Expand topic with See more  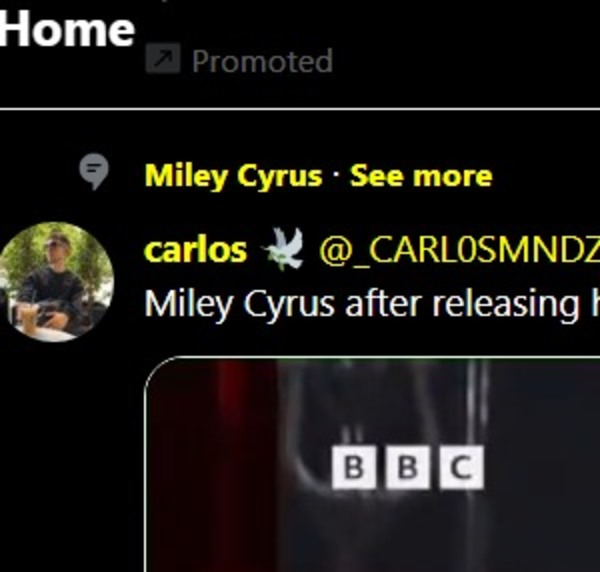coord(421,176)
